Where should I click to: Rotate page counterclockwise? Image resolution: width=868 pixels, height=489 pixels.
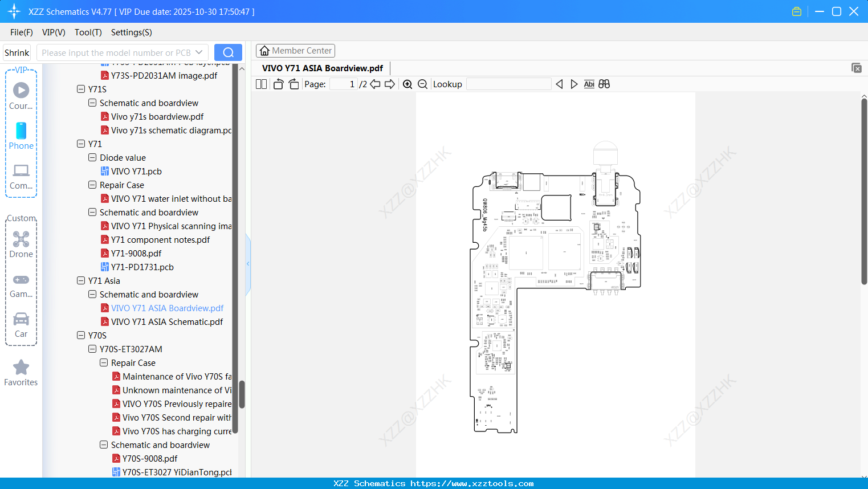click(x=278, y=84)
